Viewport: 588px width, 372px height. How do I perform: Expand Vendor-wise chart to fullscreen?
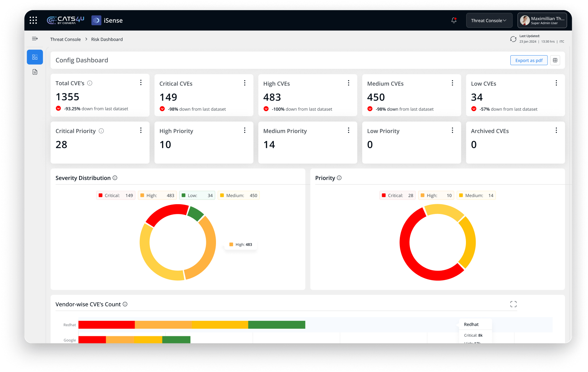(x=513, y=304)
